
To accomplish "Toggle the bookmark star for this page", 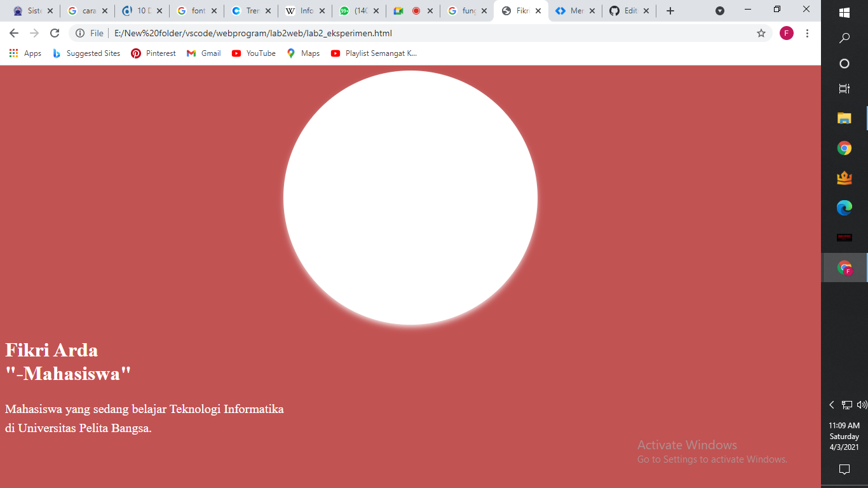I will click(761, 33).
